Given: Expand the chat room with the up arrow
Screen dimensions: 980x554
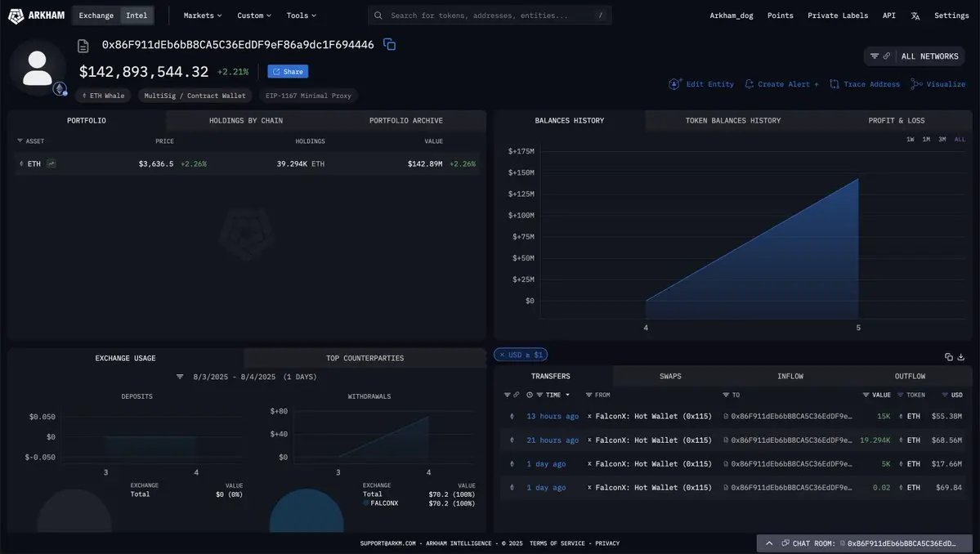Looking at the screenshot, I should [x=769, y=543].
